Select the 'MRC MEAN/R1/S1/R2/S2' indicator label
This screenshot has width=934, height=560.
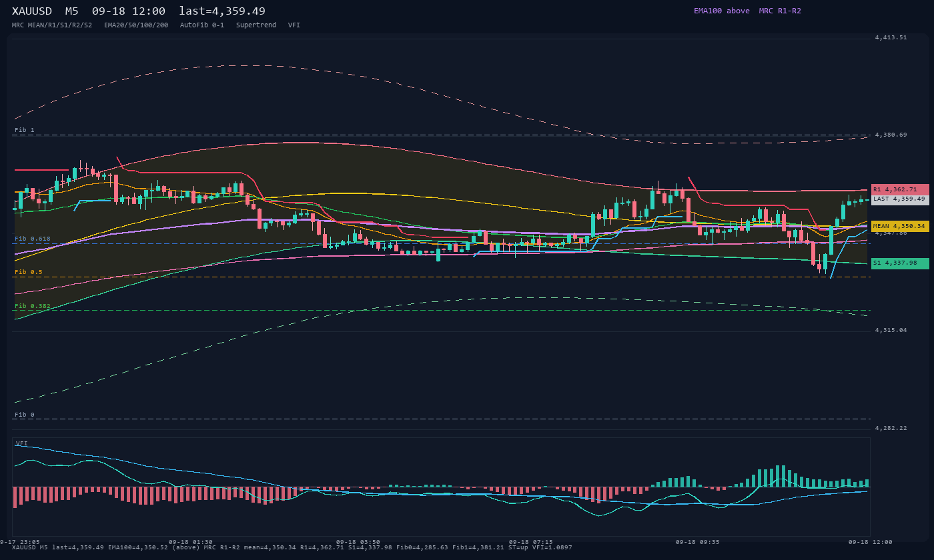(52, 25)
